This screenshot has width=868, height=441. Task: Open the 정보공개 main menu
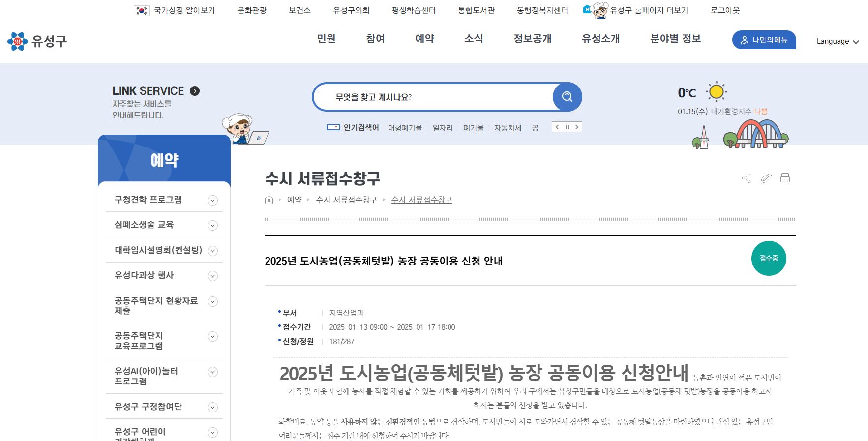533,39
